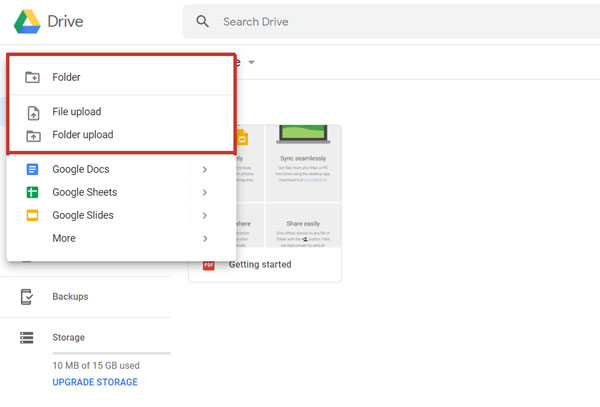
Task: Click the UPGRADE STORAGE link
Action: pyautogui.click(x=95, y=382)
